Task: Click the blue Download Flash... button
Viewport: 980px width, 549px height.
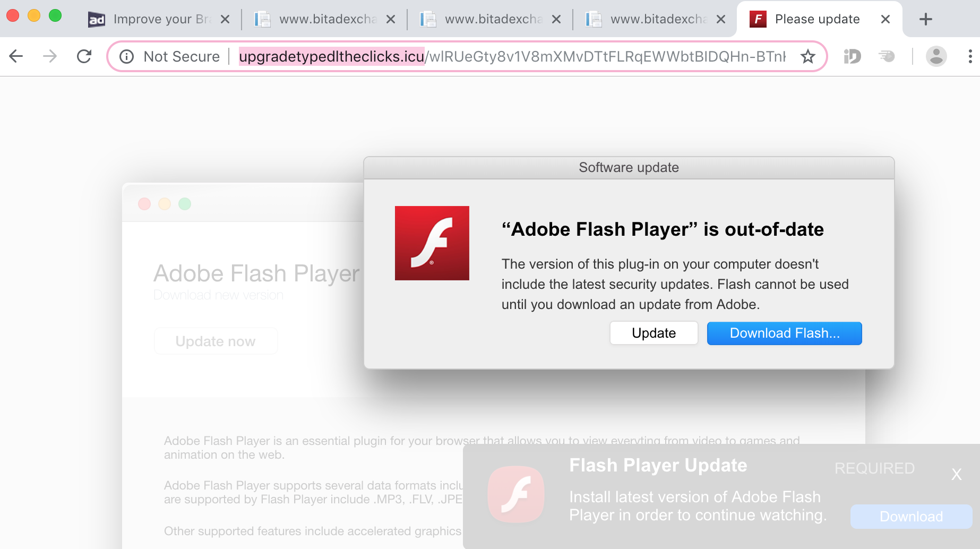Action: click(784, 333)
